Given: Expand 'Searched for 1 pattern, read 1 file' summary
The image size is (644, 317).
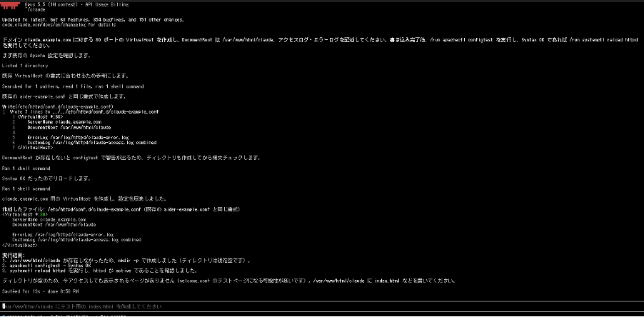Looking at the screenshot, I should click(x=73, y=86).
